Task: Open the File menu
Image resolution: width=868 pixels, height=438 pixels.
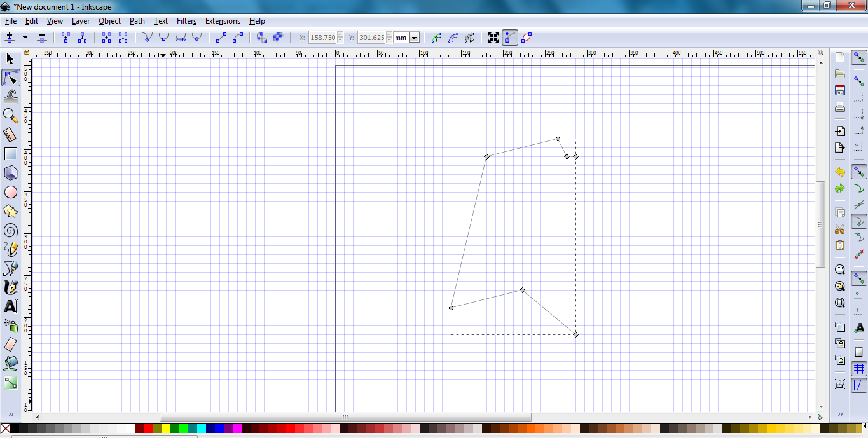Action: [x=10, y=21]
